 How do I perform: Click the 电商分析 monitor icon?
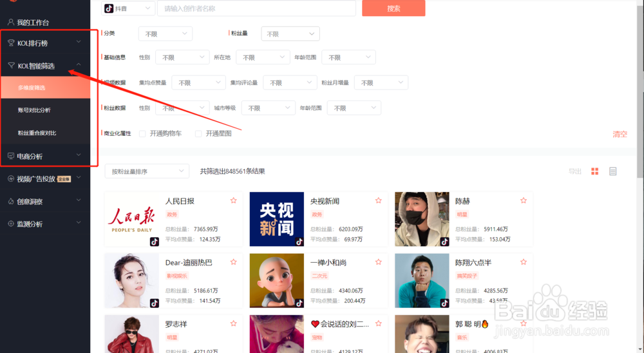(11, 156)
